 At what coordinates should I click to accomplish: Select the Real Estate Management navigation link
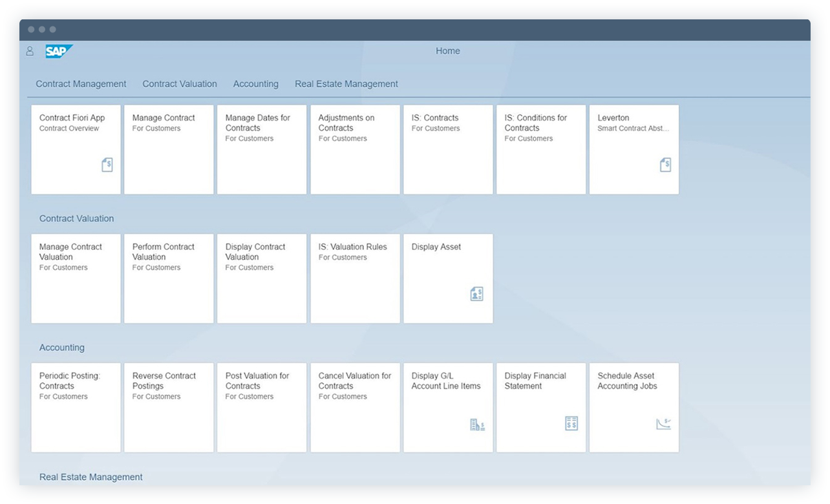point(346,83)
